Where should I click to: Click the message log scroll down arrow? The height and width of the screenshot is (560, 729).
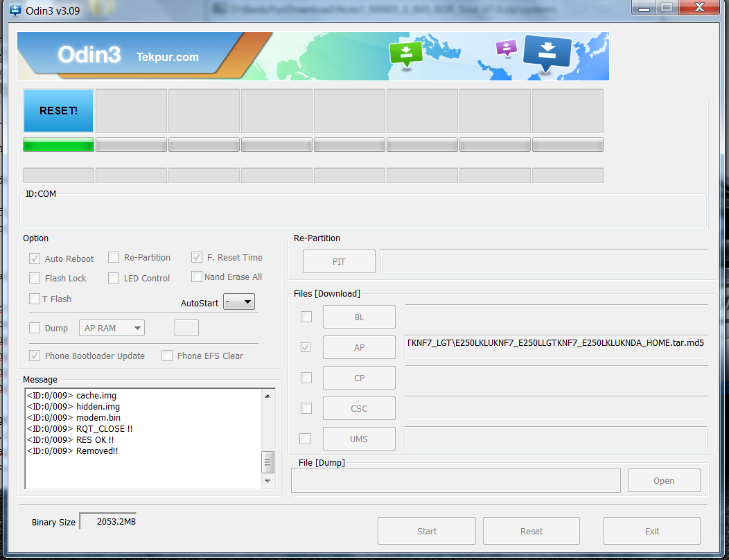[267, 481]
